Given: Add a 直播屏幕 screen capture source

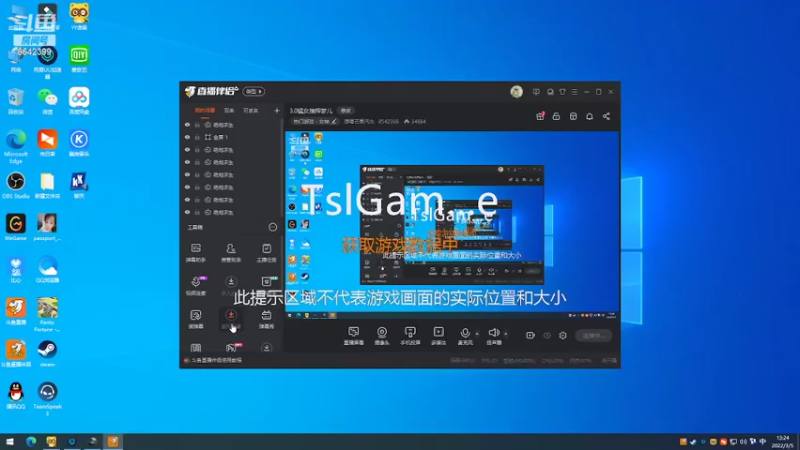Looking at the screenshot, I should click(354, 336).
